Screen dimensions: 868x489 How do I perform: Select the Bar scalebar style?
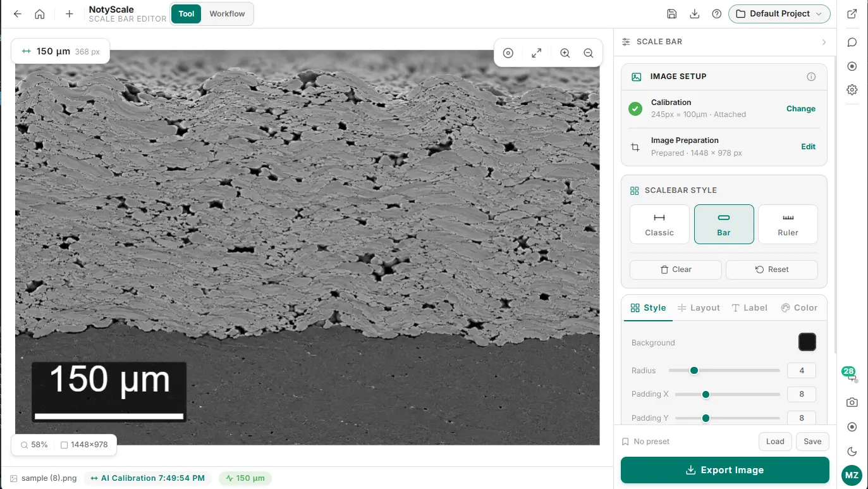pos(724,224)
